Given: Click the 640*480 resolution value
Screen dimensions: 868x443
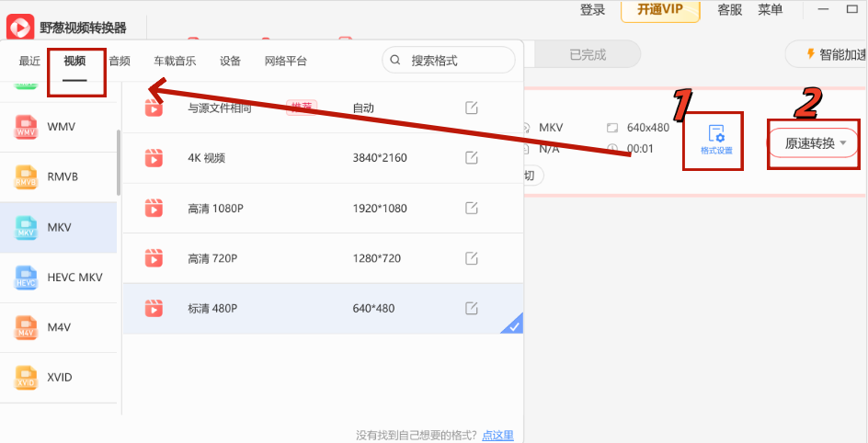Looking at the screenshot, I should 373,308.
